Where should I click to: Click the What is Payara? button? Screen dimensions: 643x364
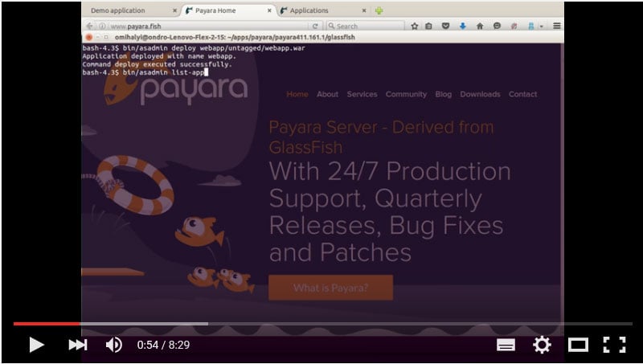click(330, 288)
